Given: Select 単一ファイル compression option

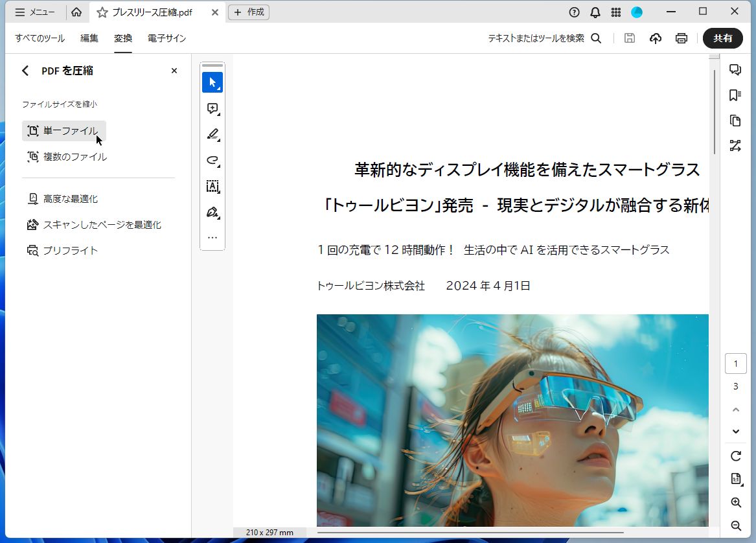Looking at the screenshot, I should click(x=63, y=130).
